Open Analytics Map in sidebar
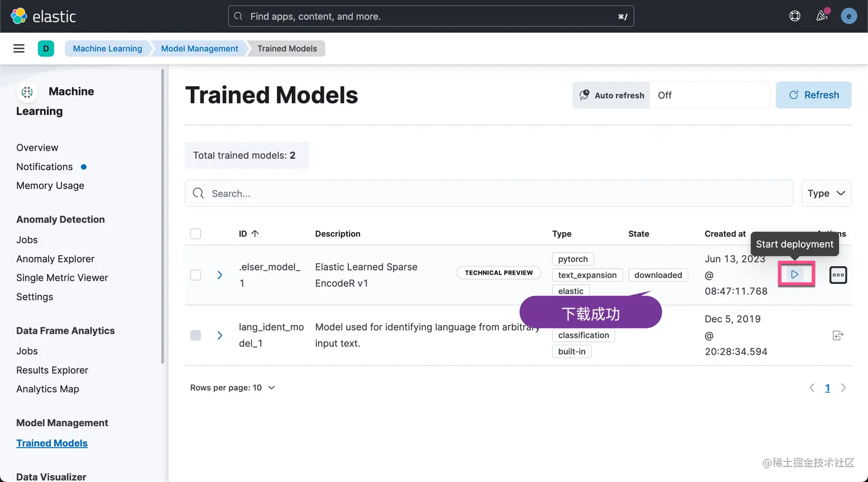Screen dimensions: 868x482 point(48,389)
